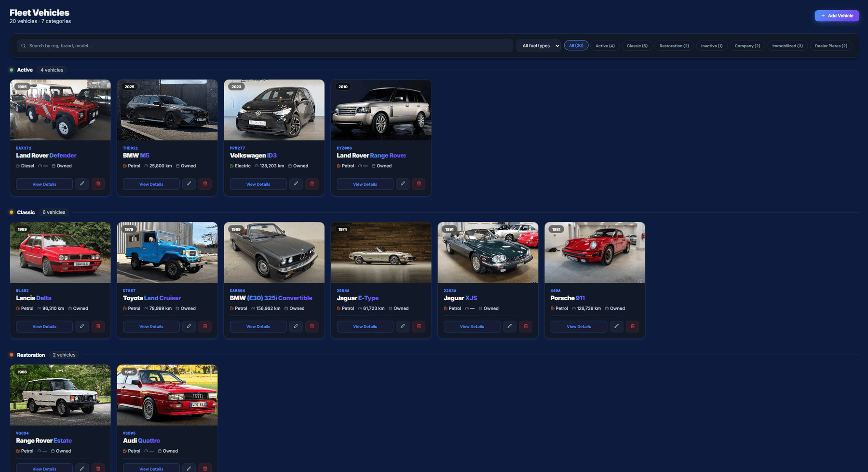Delete the BMW M5 vehicle
This screenshot has width=868, height=472.
click(205, 184)
